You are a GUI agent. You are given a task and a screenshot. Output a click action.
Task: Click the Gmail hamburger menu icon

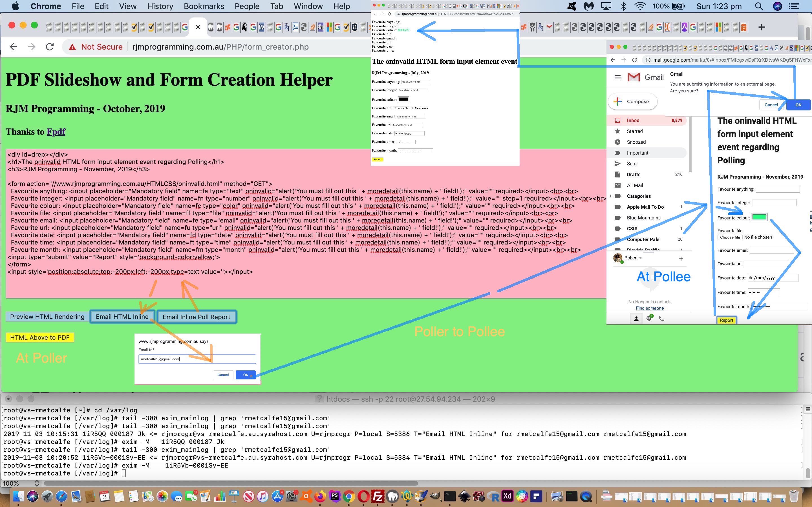(617, 77)
